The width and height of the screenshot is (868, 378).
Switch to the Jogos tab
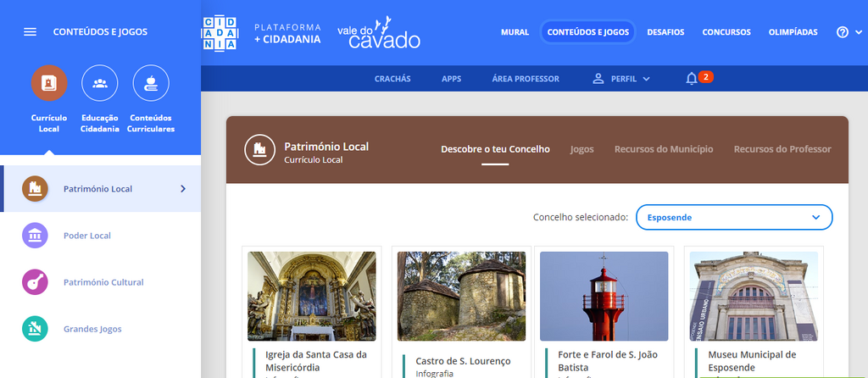click(581, 149)
